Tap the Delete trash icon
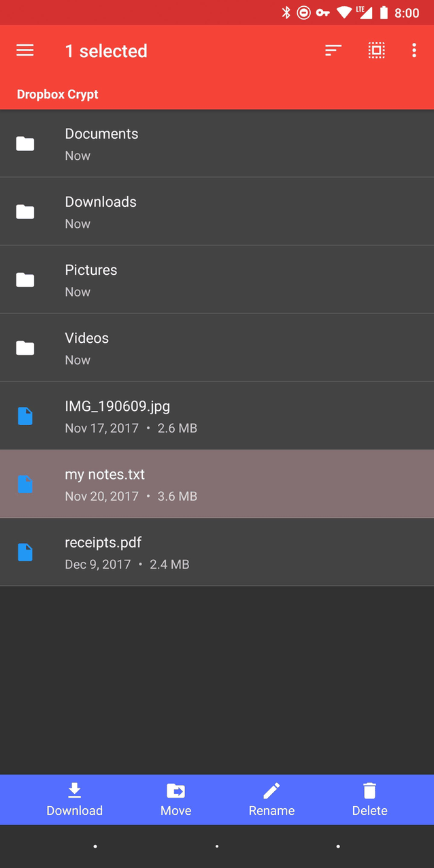The image size is (434, 868). [x=369, y=791]
